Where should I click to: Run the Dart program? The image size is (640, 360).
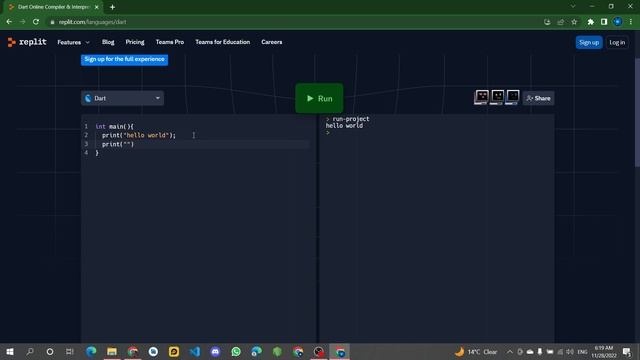(x=319, y=98)
